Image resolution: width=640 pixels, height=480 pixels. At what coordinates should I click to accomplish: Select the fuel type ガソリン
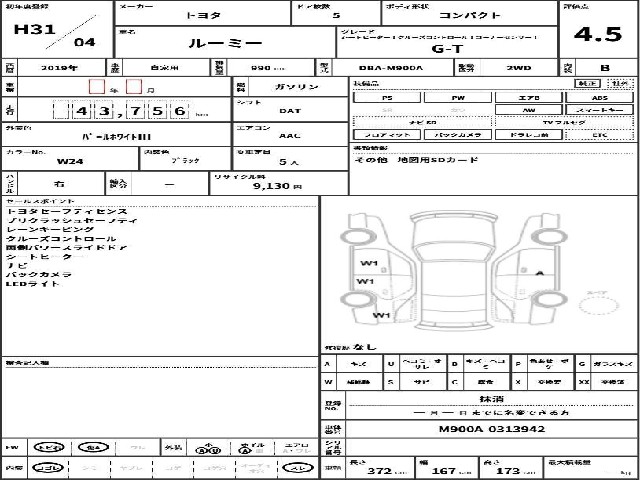297,87
